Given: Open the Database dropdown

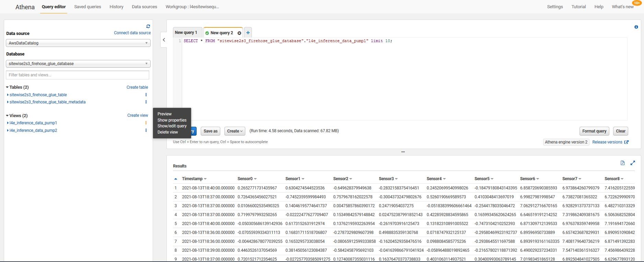Looking at the screenshot, I should tap(78, 64).
